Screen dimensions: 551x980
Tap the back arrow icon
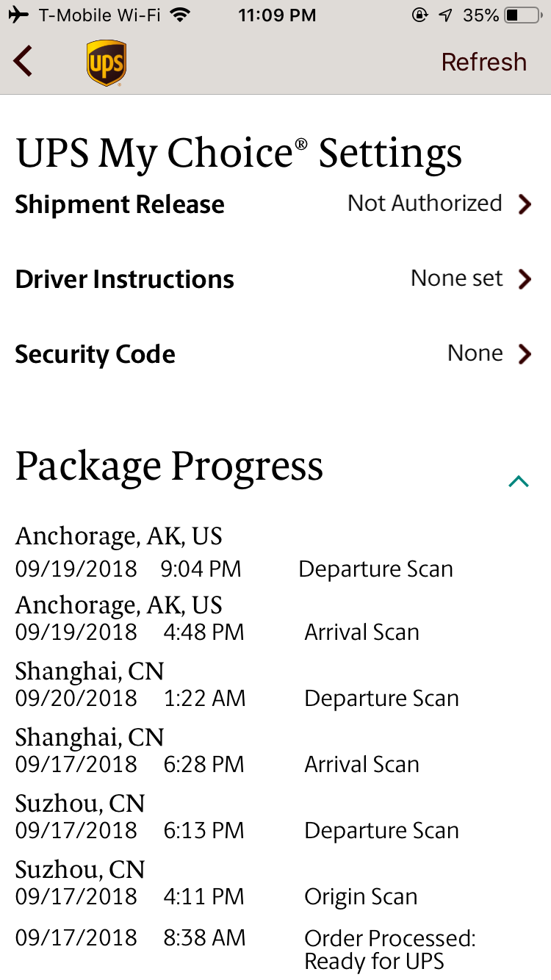point(24,61)
